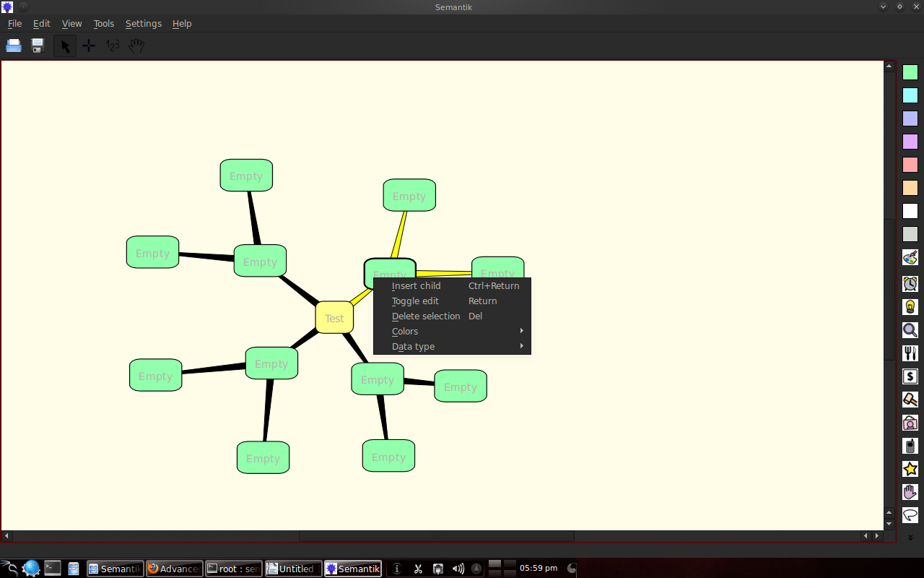Open the Semantik window menu icon
The image size is (924, 578).
7,7
